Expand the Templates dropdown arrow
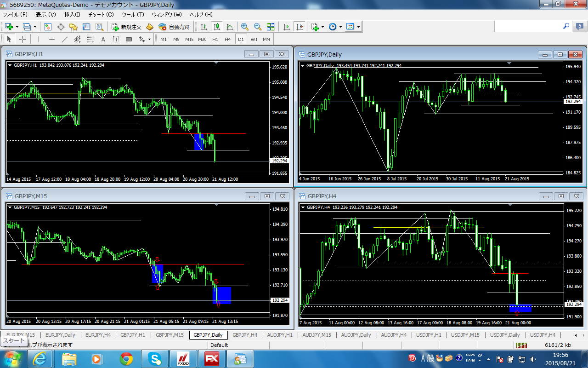588x368 pixels. 358,27
